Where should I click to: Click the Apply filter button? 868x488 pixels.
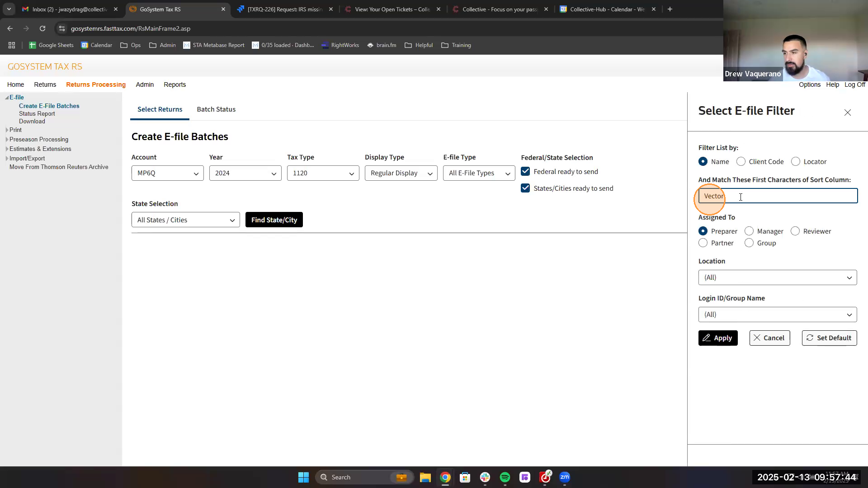click(x=717, y=338)
